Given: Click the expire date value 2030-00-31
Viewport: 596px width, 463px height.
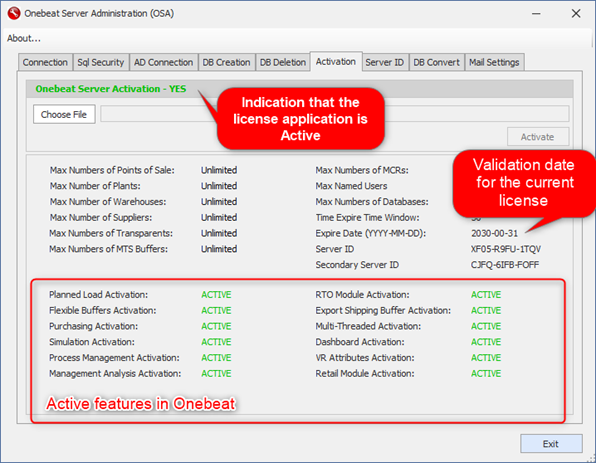Looking at the screenshot, I should [495, 233].
